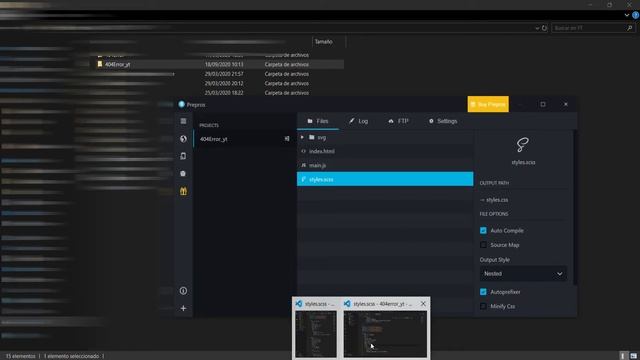The width and height of the screenshot is (640, 360).
Task: Expand the Explorer ribbon chevron
Action: pyautogui.click(x=627, y=15)
